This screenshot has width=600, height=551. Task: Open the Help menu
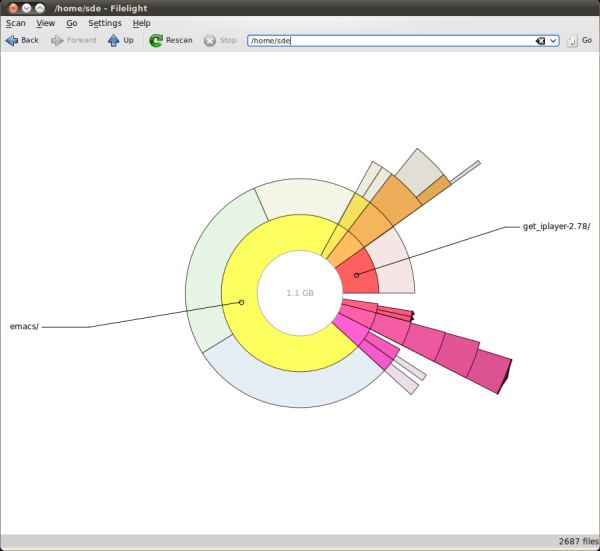click(x=142, y=22)
